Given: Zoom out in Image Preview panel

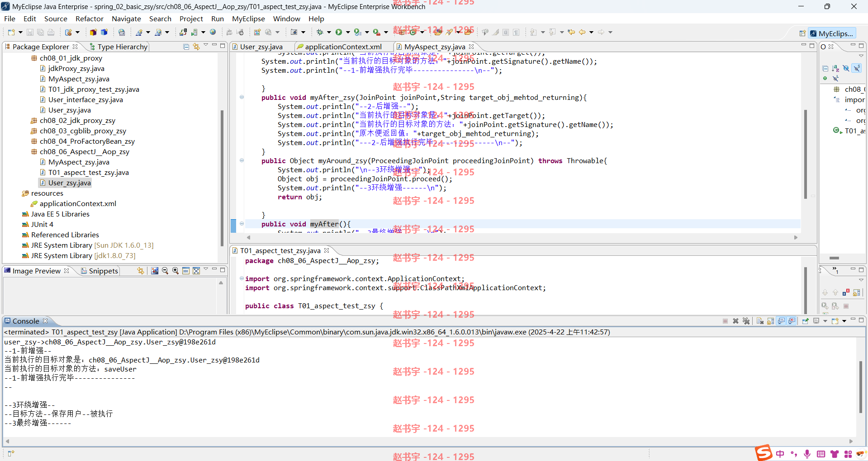Looking at the screenshot, I should (x=165, y=271).
